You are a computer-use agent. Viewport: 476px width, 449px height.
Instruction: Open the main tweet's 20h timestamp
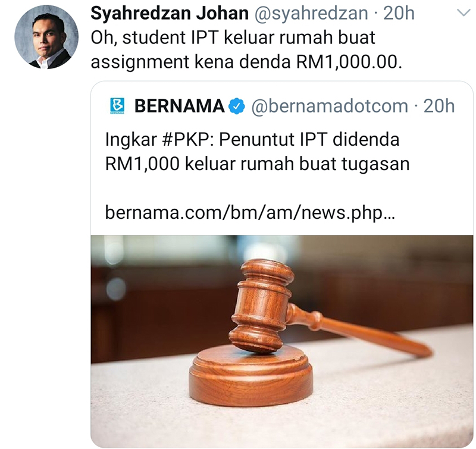[399, 13]
